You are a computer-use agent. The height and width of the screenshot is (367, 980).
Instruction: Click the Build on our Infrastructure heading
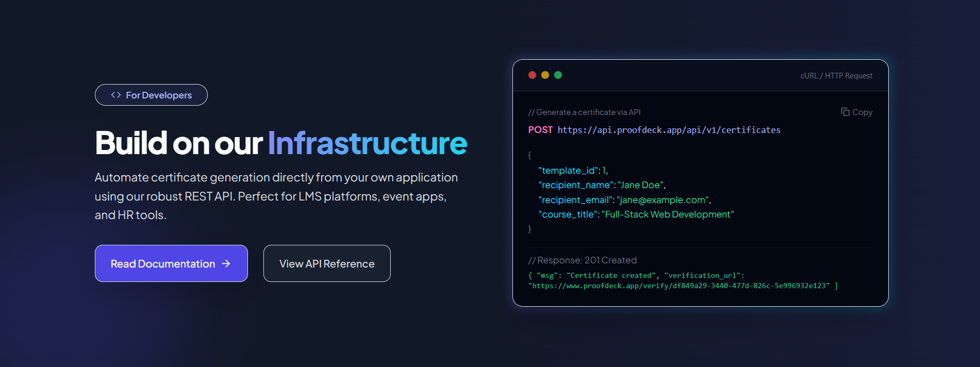(x=281, y=143)
